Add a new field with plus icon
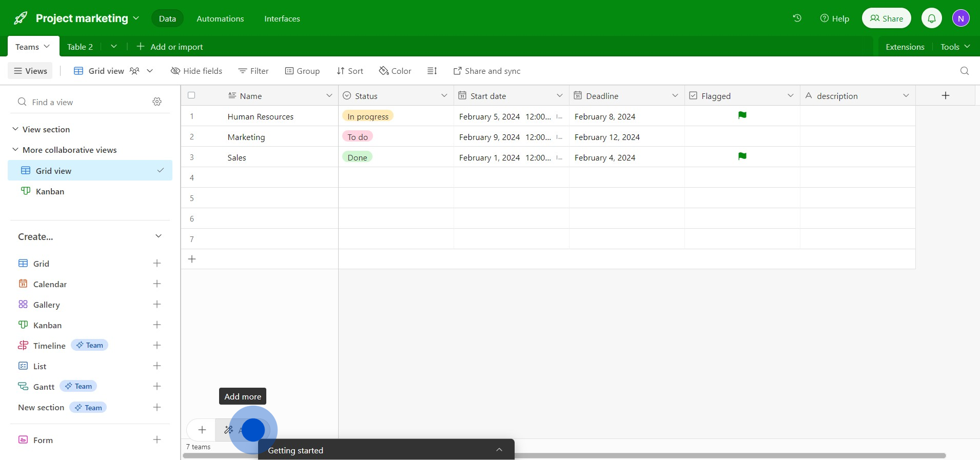Viewport: 980px width, 460px height. [945, 95]
